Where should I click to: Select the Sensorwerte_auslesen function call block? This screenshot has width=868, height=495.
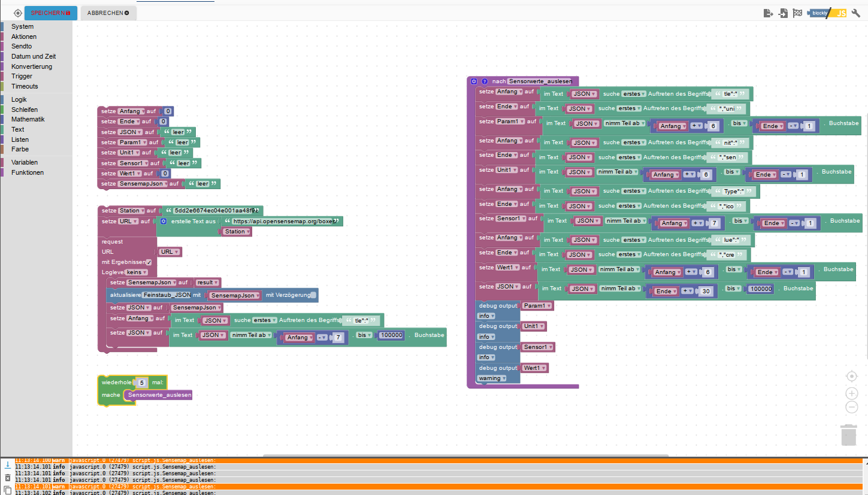[x=159, y=395]
